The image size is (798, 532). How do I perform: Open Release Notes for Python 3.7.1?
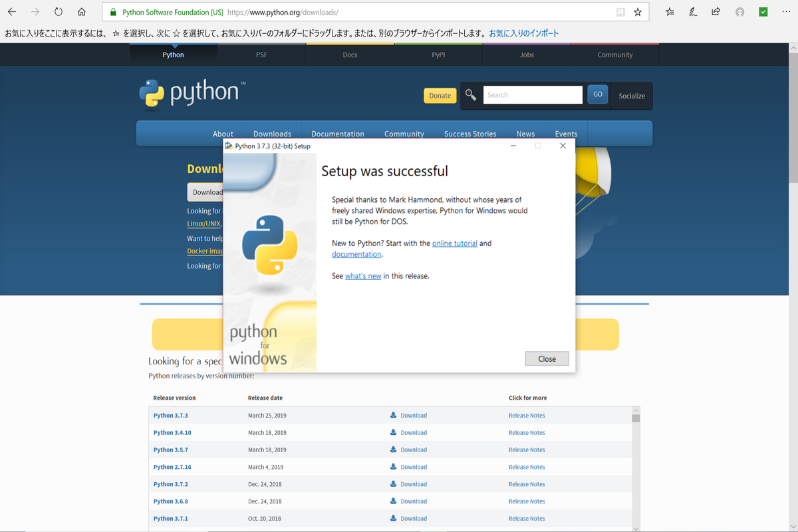[527, 519]
